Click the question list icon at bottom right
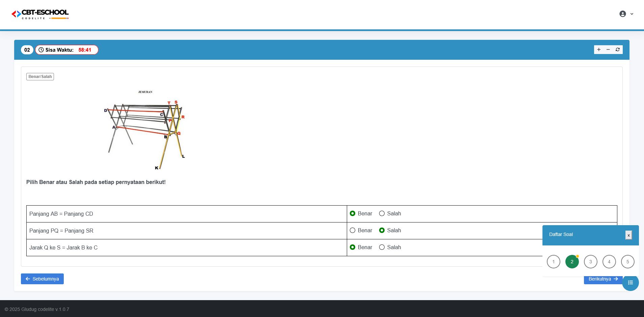Viewport: 644px width, 317px height. (x=631, y=283)
